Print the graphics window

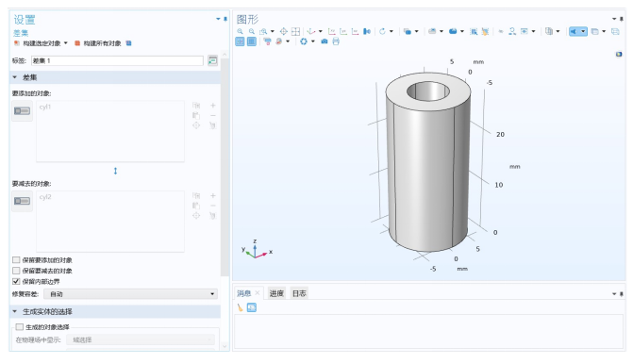336,41
